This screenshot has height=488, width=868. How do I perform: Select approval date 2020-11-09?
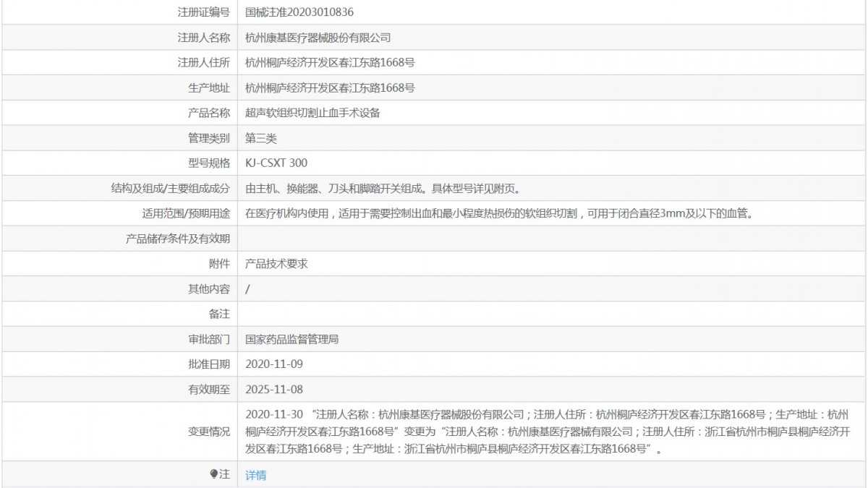click(274, 364)
